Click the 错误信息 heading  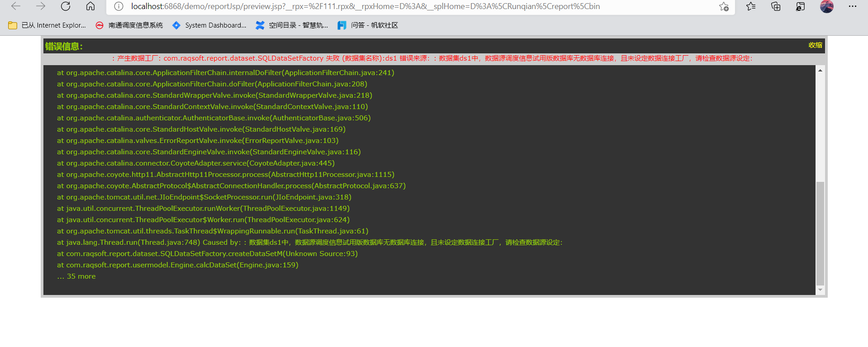point(64,46)
